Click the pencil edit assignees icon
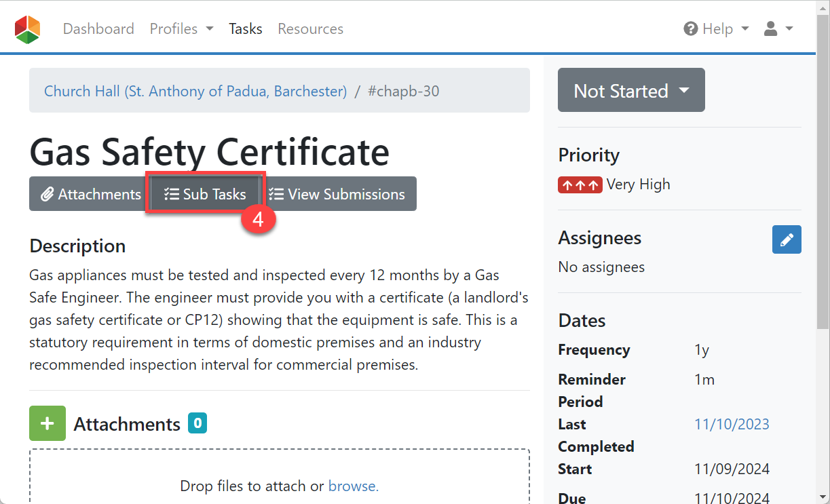Image resolution: width=830 pixels, height=504 pixels. coord(787,239)
